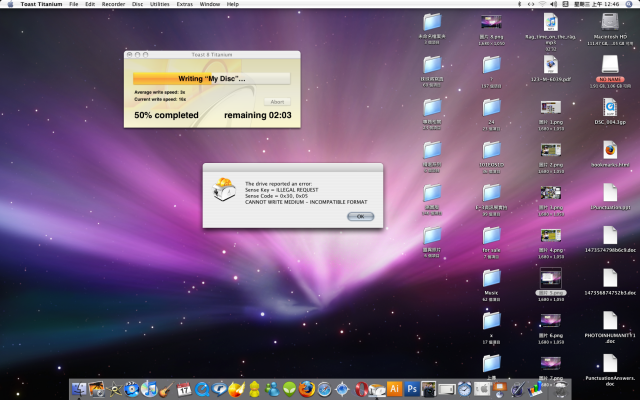
Task: Select the highlighted 圖片 5.png thumbnail
Action: click(x=551, y=278)
